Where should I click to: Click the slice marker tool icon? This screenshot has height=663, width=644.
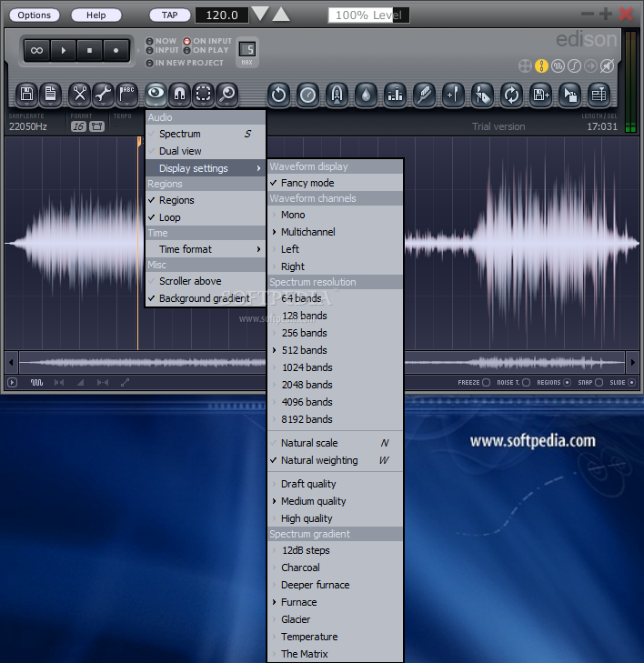click(x=482, y=95)
